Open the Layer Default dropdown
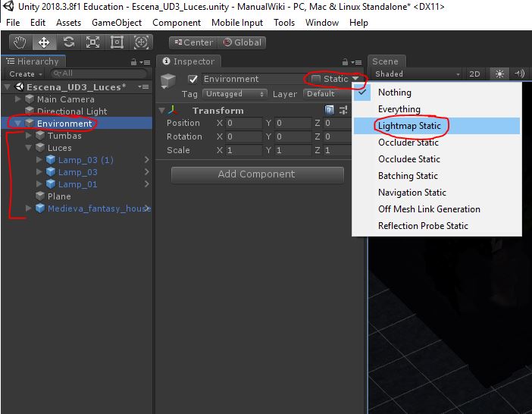The height and width of the screenshot is (414, 532). click(327, 94)
